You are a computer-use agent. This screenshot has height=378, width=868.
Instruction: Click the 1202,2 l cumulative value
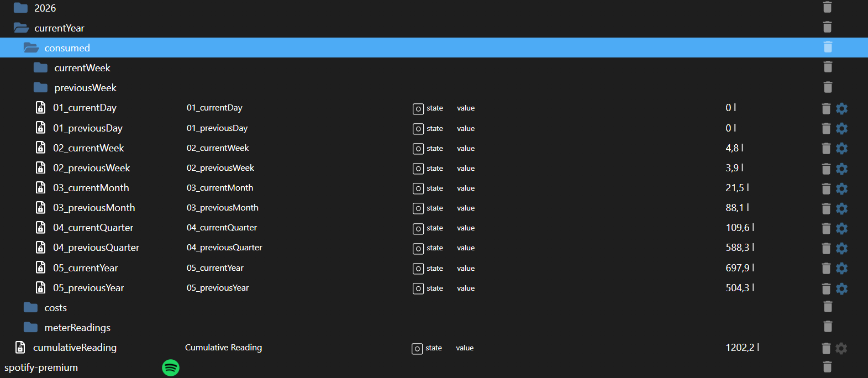point(743,348)
